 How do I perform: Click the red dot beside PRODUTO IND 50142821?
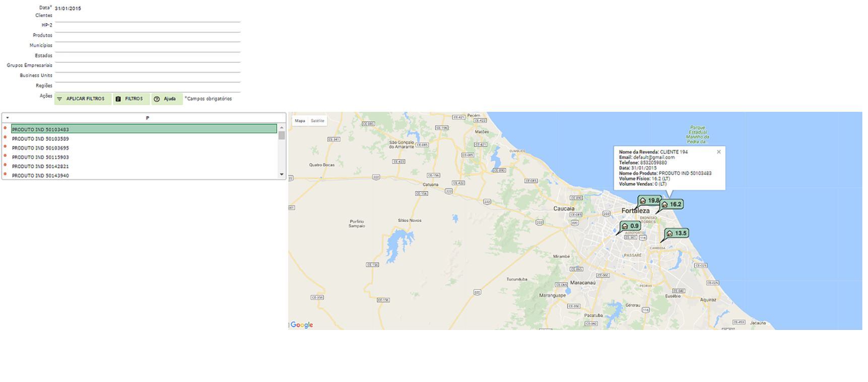[5, 165]
